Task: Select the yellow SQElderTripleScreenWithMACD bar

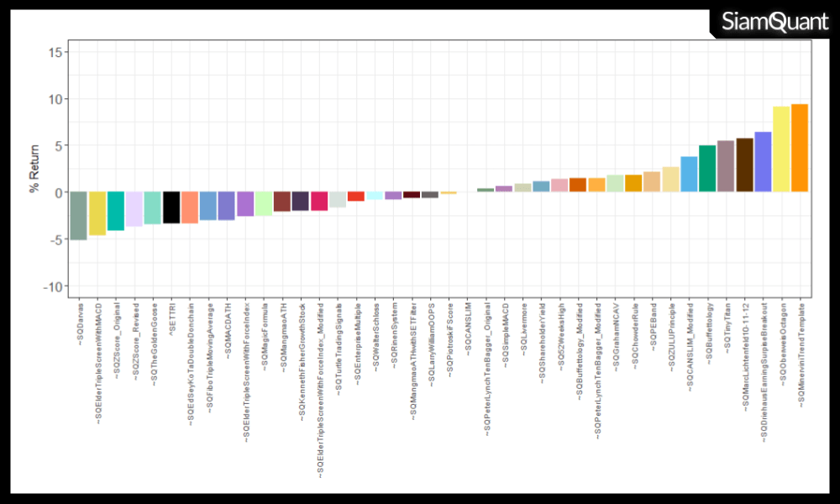Action: [97, 213]
